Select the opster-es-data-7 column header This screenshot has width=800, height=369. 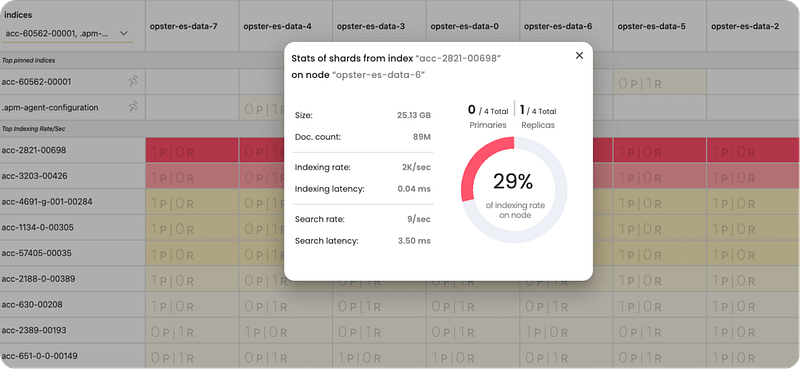[184, 26]
